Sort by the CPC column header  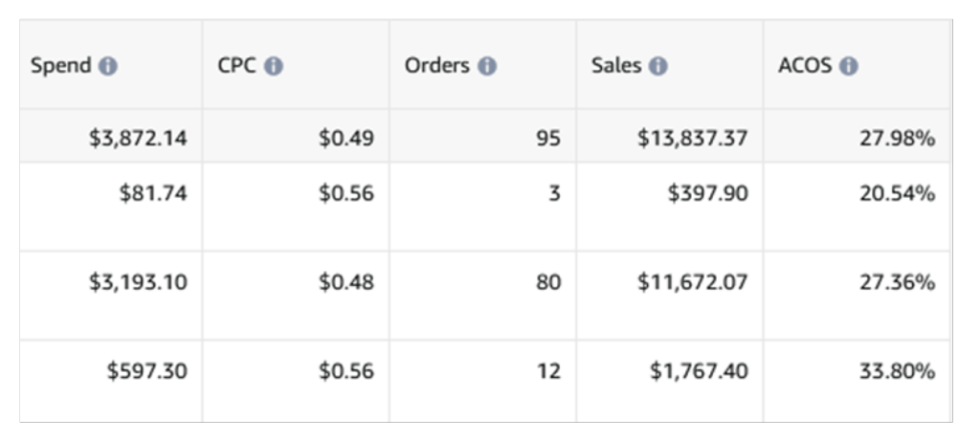coord(237,66)
